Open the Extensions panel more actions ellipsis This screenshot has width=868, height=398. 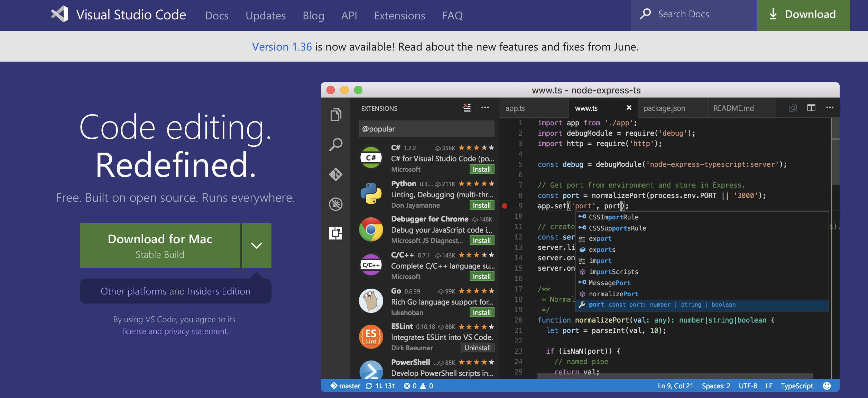(485, 108)
